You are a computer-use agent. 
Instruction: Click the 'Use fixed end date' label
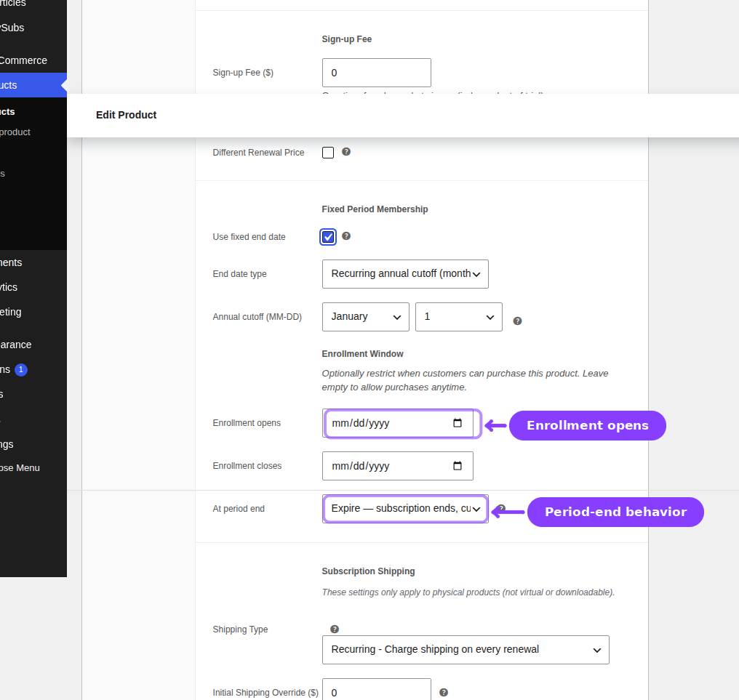[249, 237]
